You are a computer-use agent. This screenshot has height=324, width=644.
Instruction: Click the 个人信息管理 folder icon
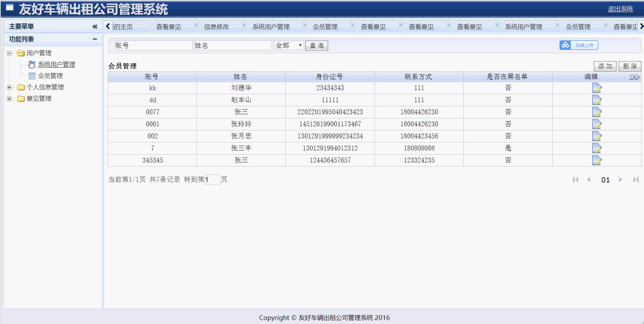(21, 87)
